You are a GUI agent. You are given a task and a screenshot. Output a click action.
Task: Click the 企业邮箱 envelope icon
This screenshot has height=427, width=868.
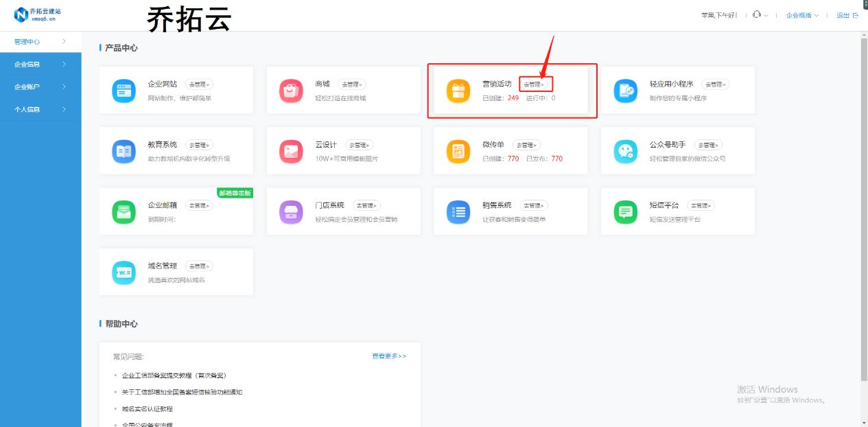[x=124, y=211]
